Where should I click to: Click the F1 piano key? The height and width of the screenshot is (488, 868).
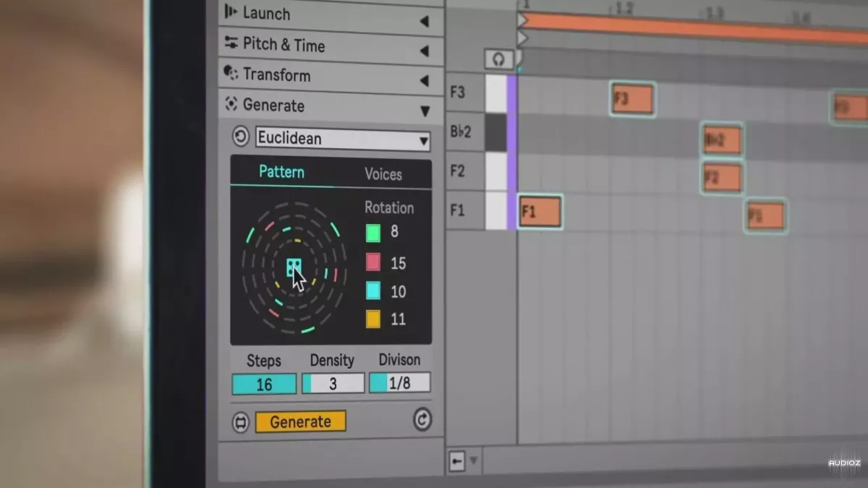coord(495,211)
